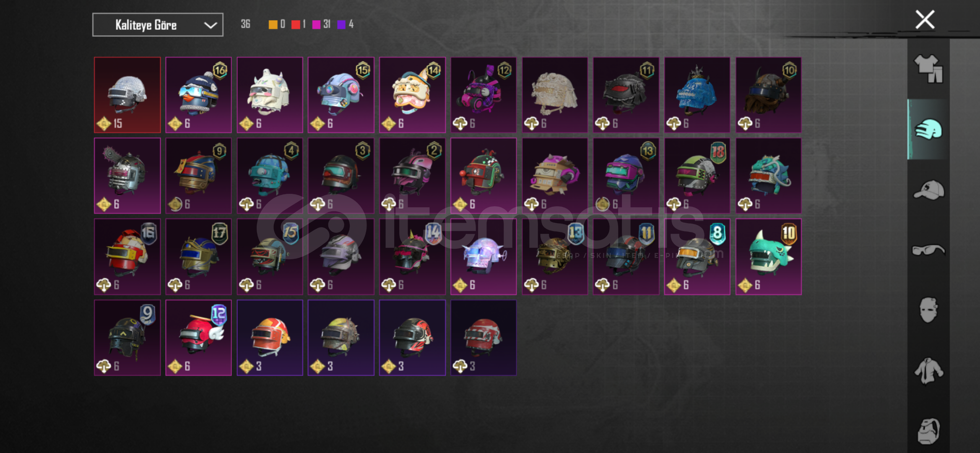Filter by pink quality swatch showing 31
This screenshot has width=980, height=453.
coord(317,25)
